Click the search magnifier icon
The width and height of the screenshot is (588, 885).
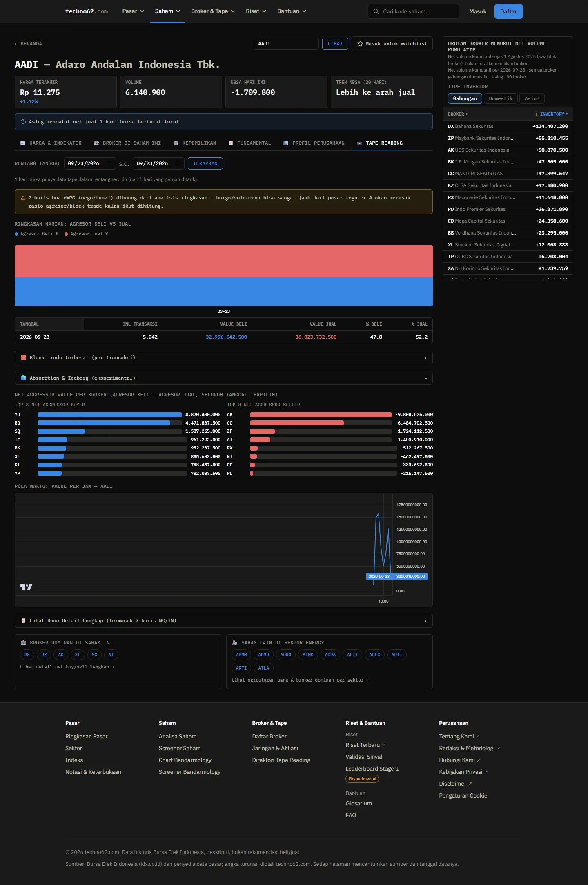[376, 11]
